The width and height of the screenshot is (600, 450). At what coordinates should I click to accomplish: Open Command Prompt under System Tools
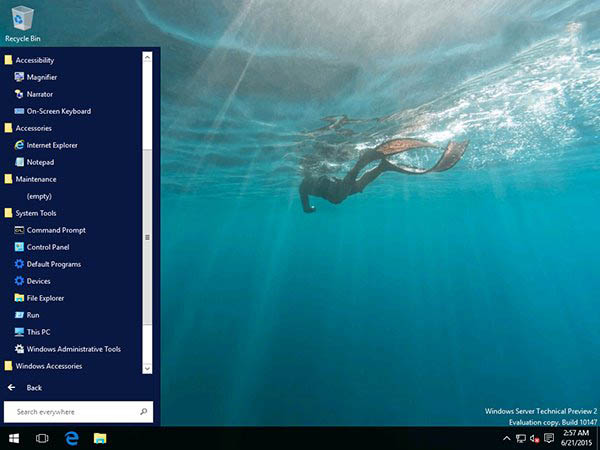pos(50,230)
